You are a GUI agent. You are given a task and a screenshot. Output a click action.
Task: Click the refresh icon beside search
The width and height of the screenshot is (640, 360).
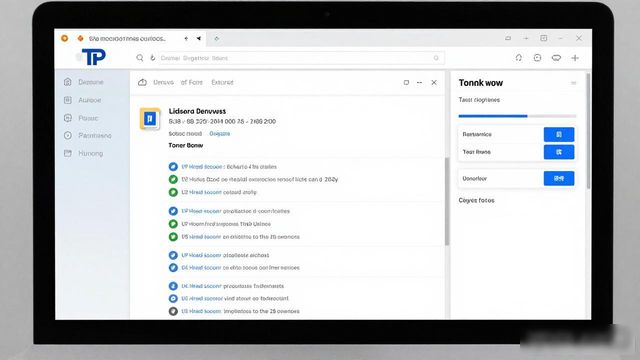[x=153, y=58]
